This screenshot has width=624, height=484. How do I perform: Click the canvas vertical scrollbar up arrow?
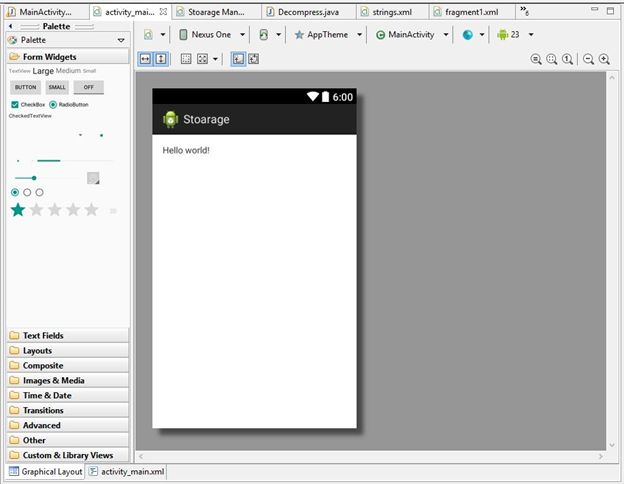click(612, 78)
